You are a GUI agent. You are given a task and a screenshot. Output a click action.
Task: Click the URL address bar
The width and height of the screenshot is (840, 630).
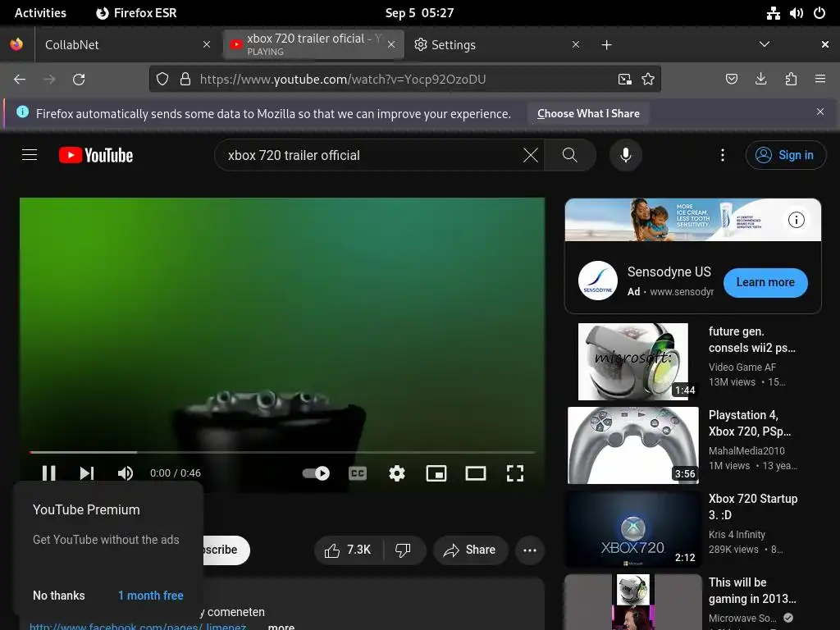pos(404,80)
